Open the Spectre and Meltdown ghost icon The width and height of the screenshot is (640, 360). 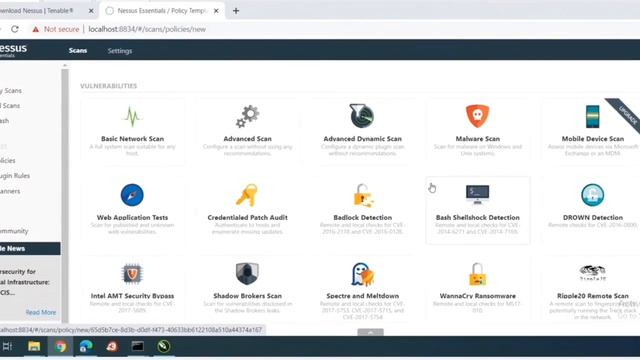click(362, 274)
